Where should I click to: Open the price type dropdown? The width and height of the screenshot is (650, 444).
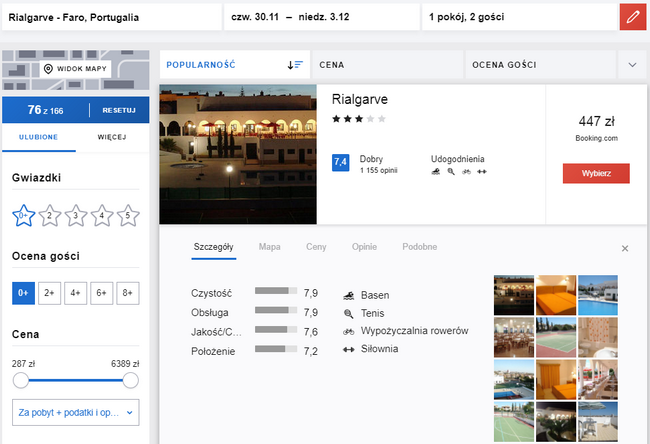click(75, 412)
